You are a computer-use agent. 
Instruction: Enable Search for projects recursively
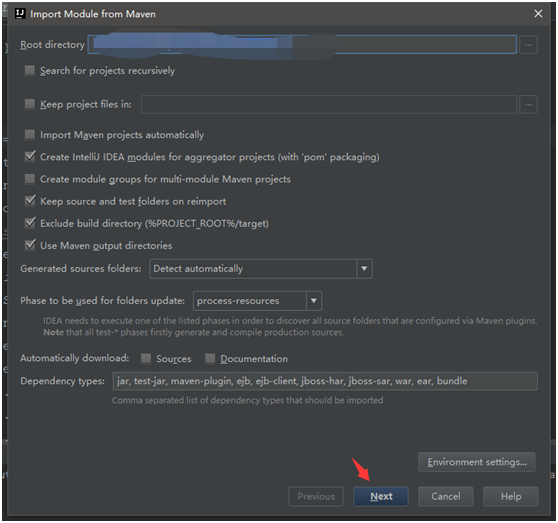pyautogui.click(x=30, y=70)
